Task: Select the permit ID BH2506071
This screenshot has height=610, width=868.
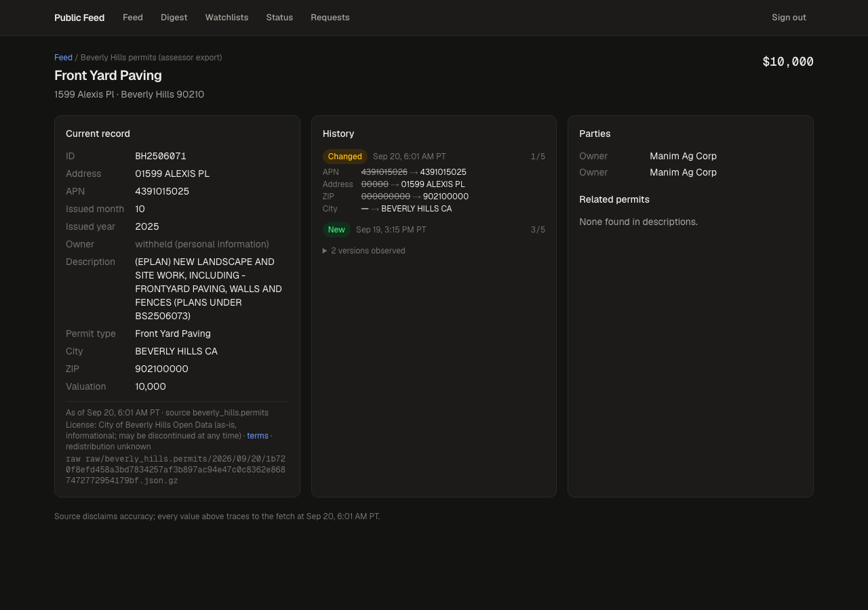Action: point(161,156)
